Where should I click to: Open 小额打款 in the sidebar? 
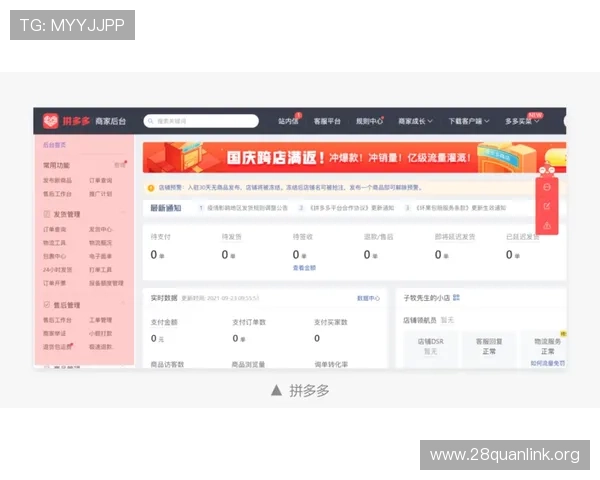(100, 333)
